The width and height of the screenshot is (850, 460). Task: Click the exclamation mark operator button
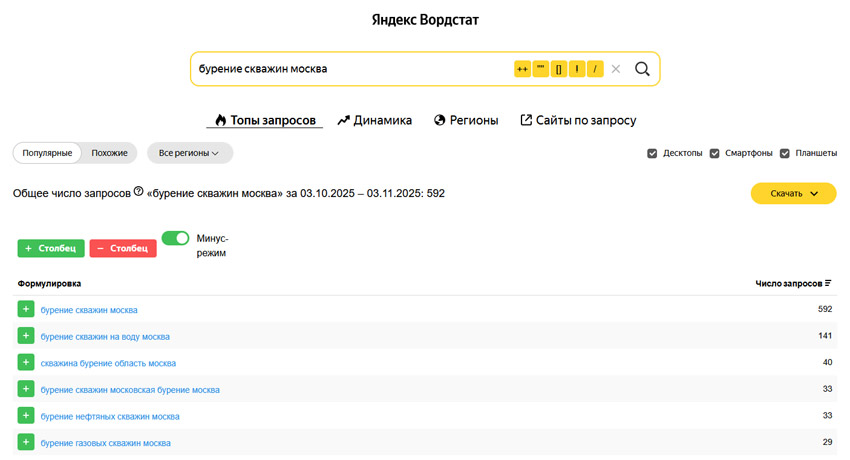577,69
